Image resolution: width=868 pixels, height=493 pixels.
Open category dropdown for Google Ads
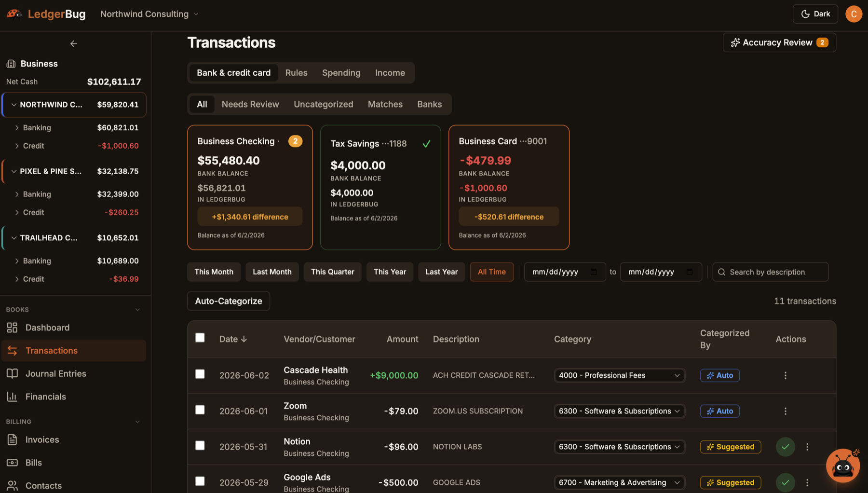620,482
